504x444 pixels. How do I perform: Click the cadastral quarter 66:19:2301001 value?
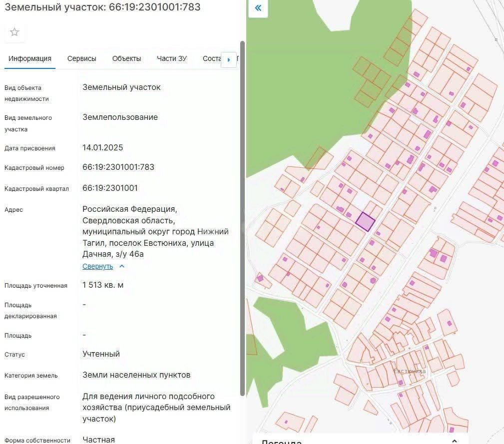coord(110,188)
